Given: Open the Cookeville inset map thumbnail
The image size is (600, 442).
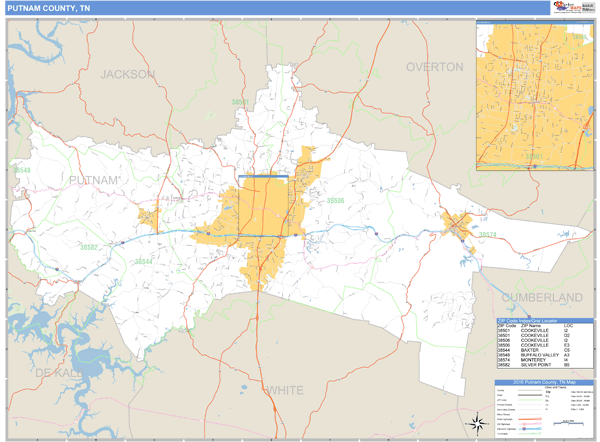Looking at the screenshot, I should pyautogui.click(x=534, y=96).
